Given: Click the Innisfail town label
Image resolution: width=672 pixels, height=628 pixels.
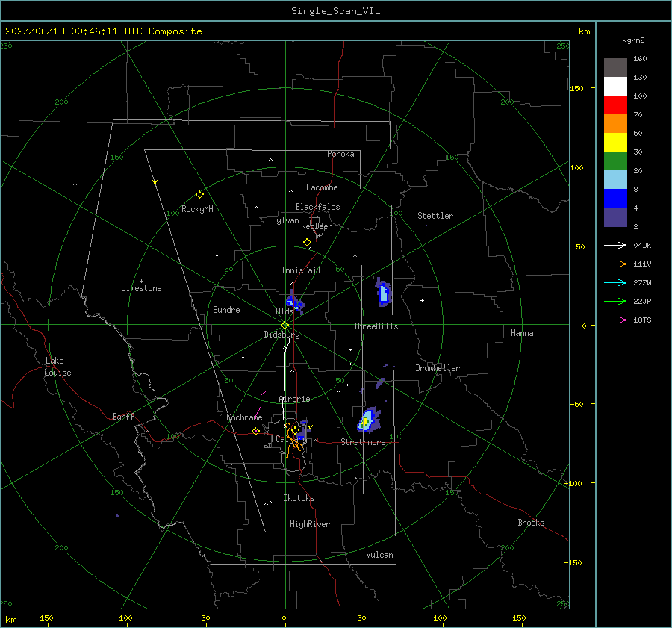Looking at the screenshot, I should [301, 270].
